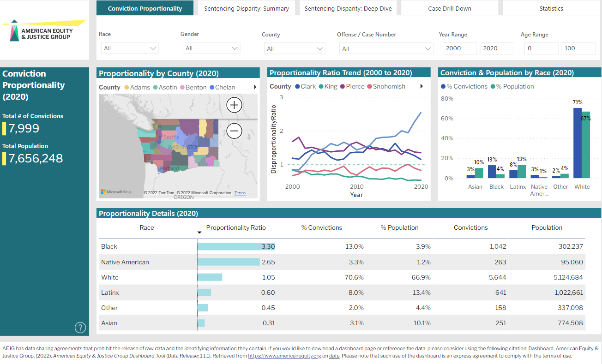Click the 2.65 ratio bar cell
This screenshot has width=602, height=364.
click(236, 262)
